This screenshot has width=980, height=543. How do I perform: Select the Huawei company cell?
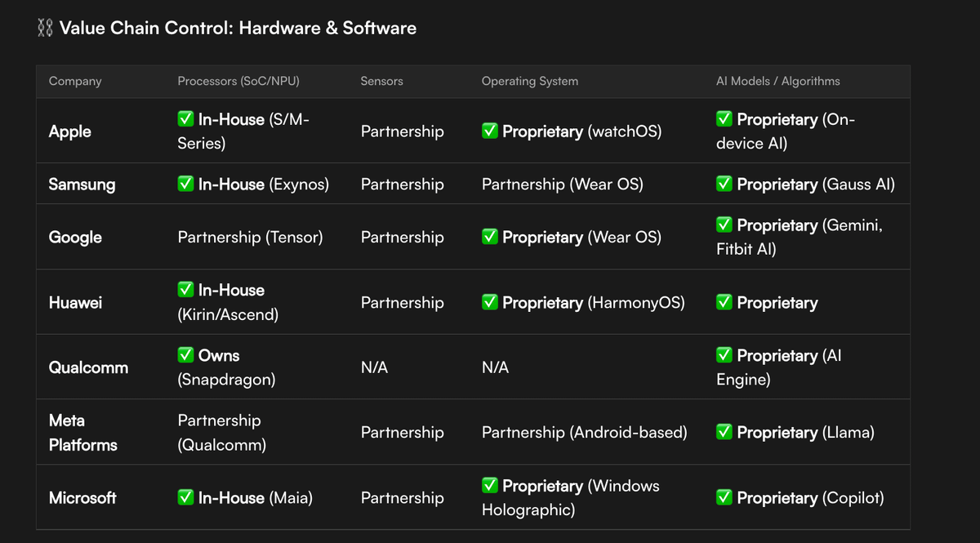coord(75,303)
